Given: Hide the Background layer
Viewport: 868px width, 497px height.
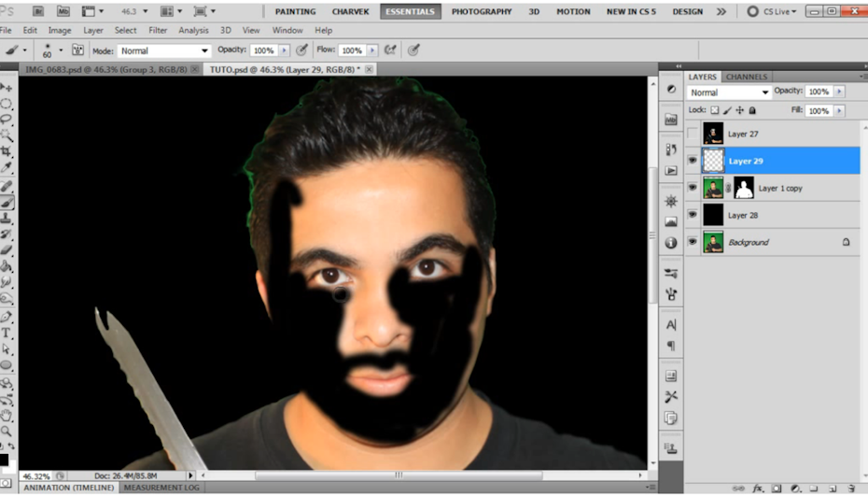Looking at the screenshot, I should 693,242.
